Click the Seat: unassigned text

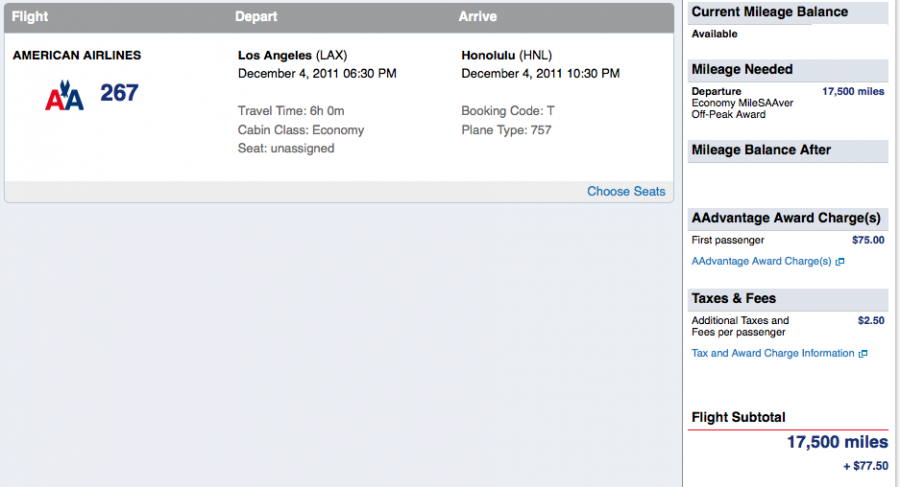pos(286,148)
